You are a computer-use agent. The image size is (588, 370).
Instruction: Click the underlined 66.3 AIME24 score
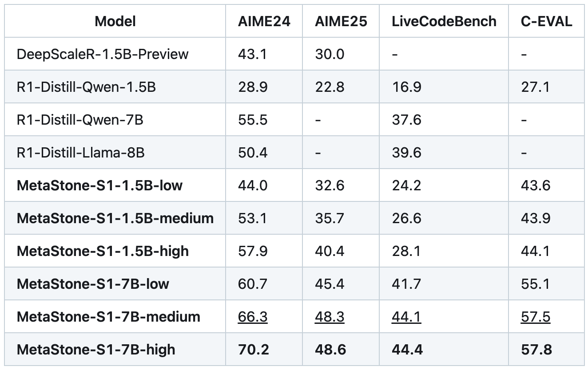pos(253,317)
